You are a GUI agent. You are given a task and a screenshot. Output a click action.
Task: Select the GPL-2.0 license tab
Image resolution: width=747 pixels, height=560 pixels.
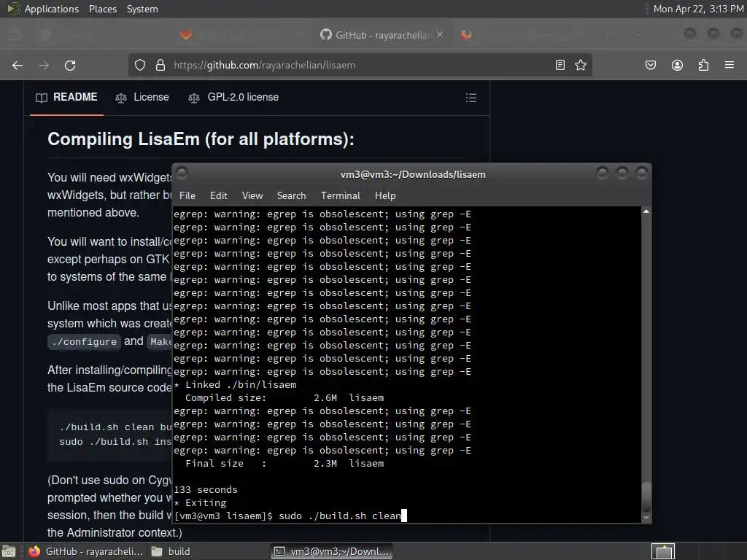[234, 97]
